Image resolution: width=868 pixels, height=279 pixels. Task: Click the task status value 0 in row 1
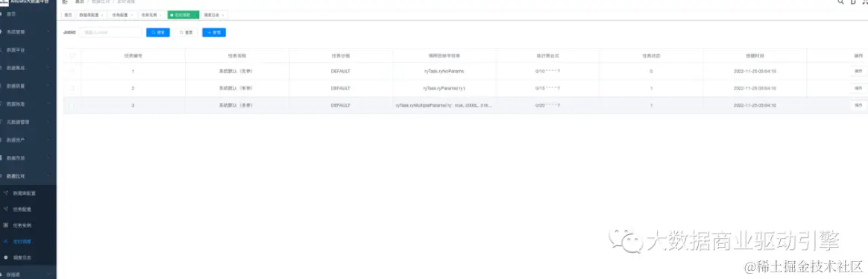651,72
